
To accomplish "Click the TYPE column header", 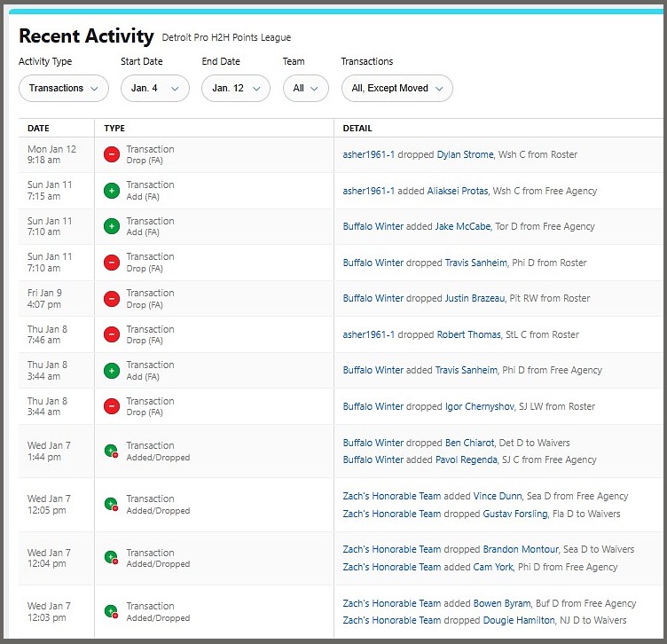I will [114, 129].
